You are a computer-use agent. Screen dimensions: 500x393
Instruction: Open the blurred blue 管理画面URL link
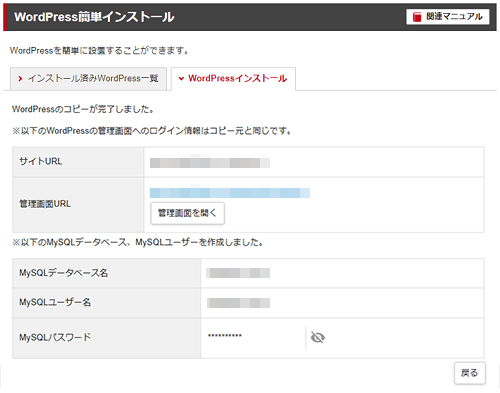click(230, 193)
